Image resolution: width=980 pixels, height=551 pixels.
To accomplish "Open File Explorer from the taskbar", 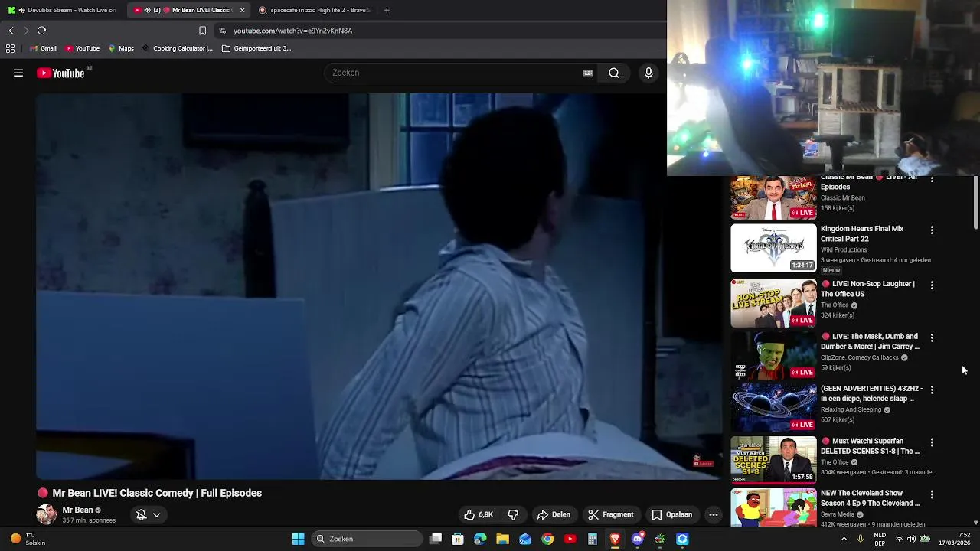I will [502, 539].
